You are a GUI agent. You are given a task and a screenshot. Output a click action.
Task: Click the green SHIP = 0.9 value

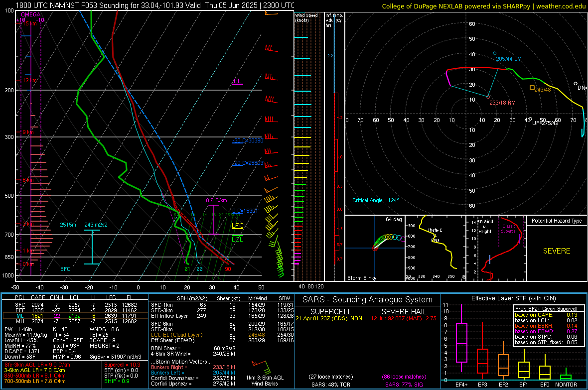click(x=117, y=381)
